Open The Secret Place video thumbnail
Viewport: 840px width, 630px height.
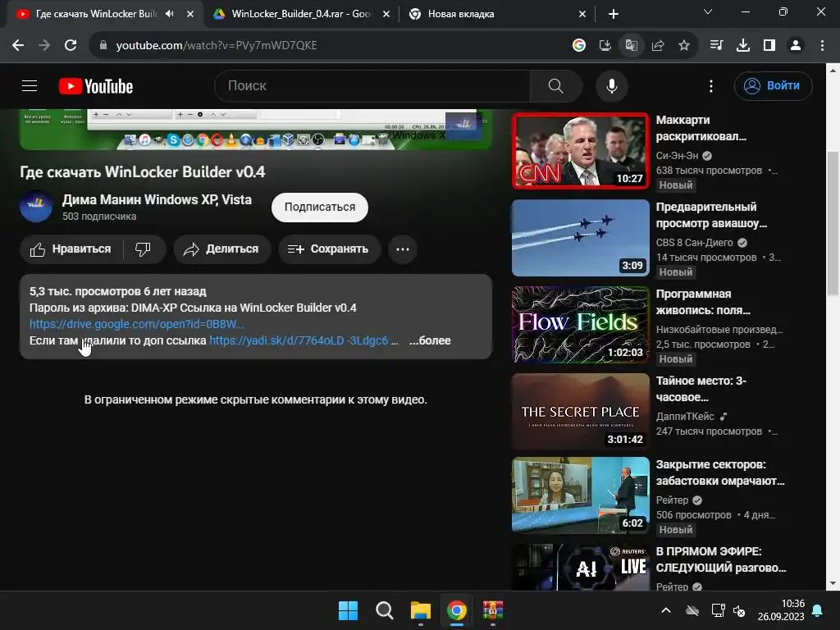click(x=580, y=412)
